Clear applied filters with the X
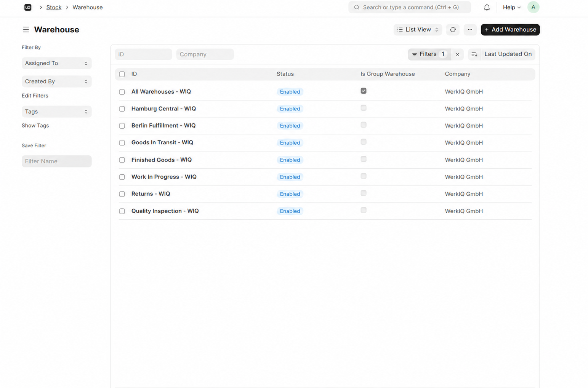Viewport: 588px width, 388px height. click(x=457, y=54)
